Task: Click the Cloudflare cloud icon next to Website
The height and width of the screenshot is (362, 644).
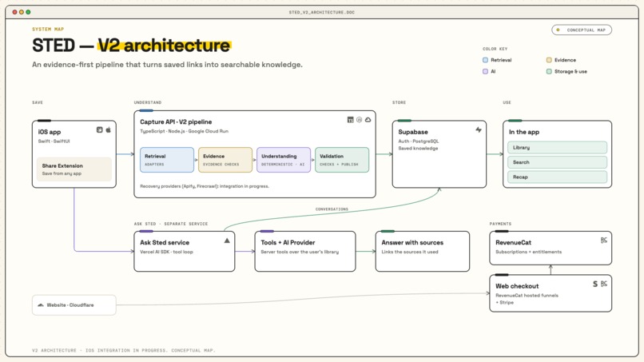Action: pyautogui.click(x=41, y=305)
